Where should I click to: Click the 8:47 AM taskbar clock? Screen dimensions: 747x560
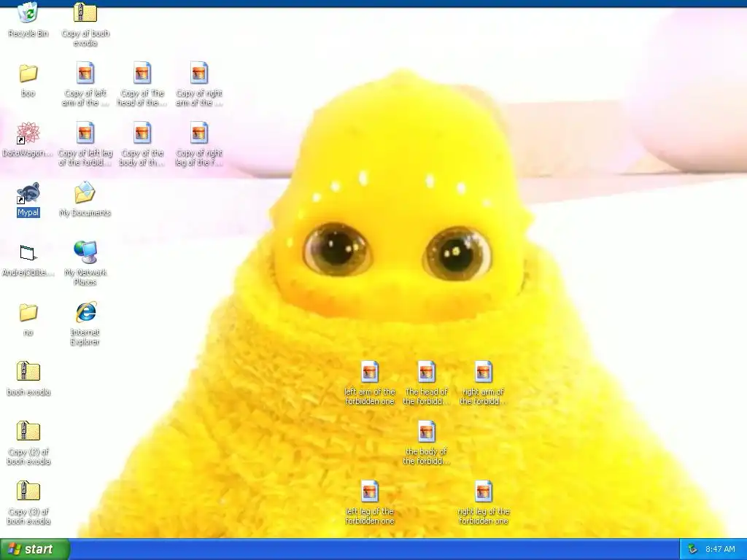(720, 549)
